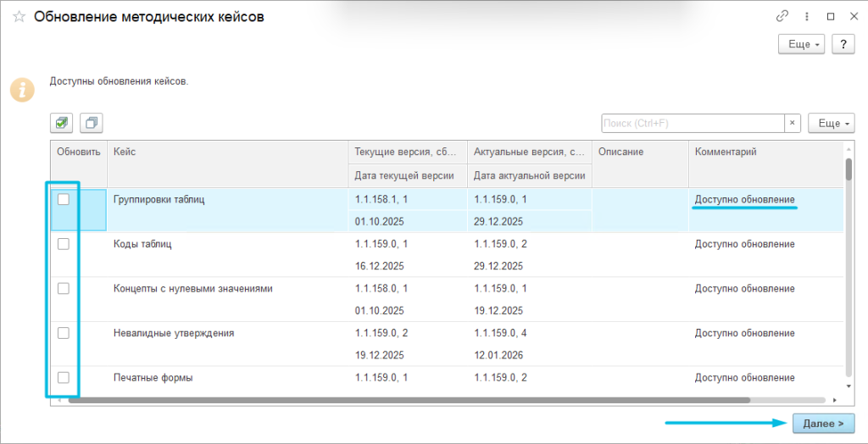
Task: Check all cases with the check-all icon
Action: 61,123
